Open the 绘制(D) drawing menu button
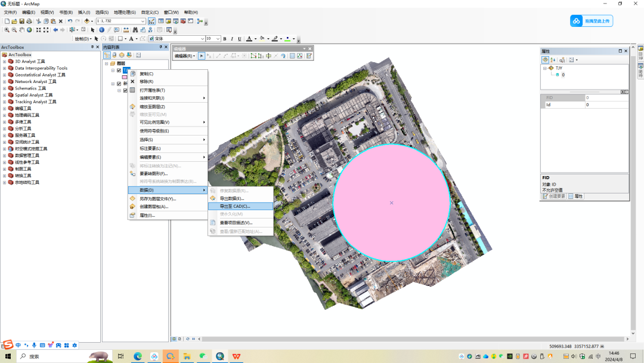The image size is (644, 363). (83, 39)
